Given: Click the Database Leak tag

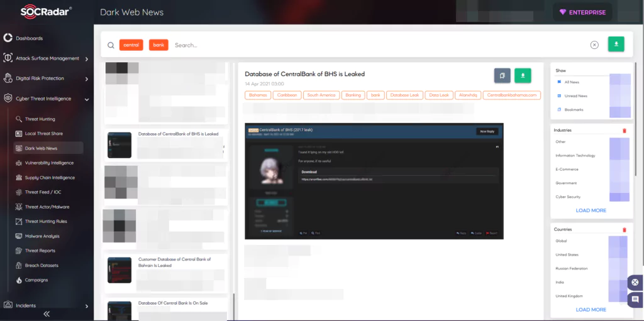Looking at the screenshot, I should 404,95.
